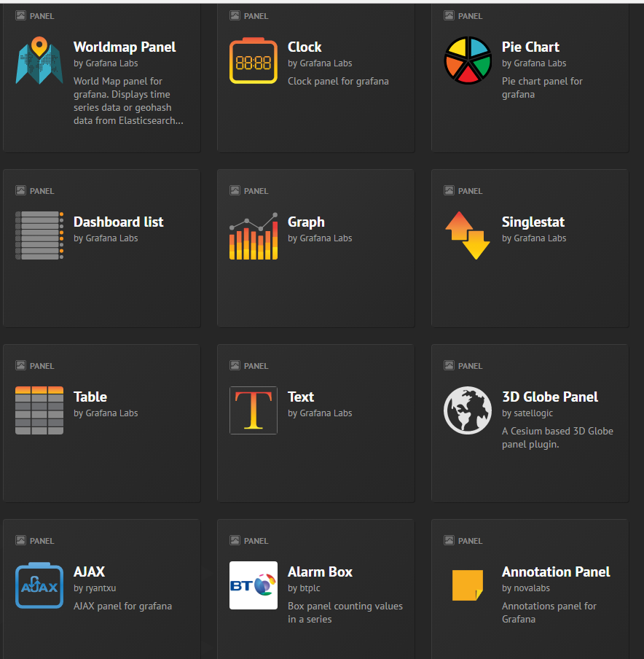Click the panel type icon above Alarm Box

235,540
